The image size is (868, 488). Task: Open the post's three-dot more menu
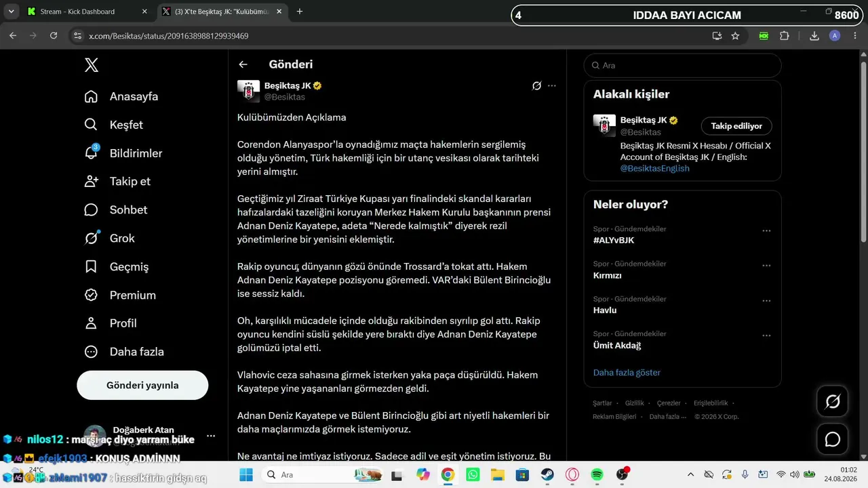click(552, 85)
